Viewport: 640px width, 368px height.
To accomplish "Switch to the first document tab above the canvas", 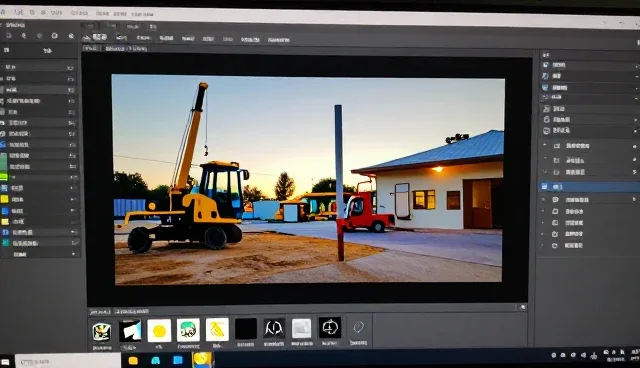I will [x=91, y=48].
